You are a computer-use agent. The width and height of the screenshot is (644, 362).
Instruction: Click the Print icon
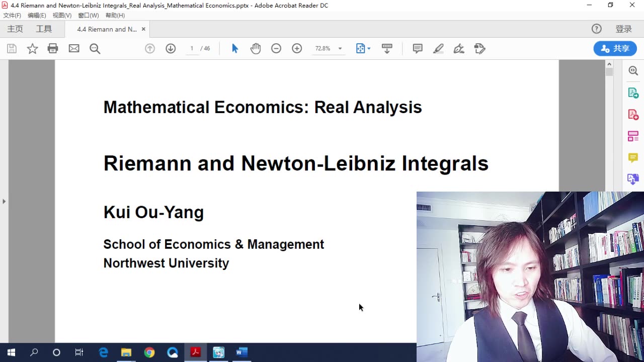click(x=53, y=49)
